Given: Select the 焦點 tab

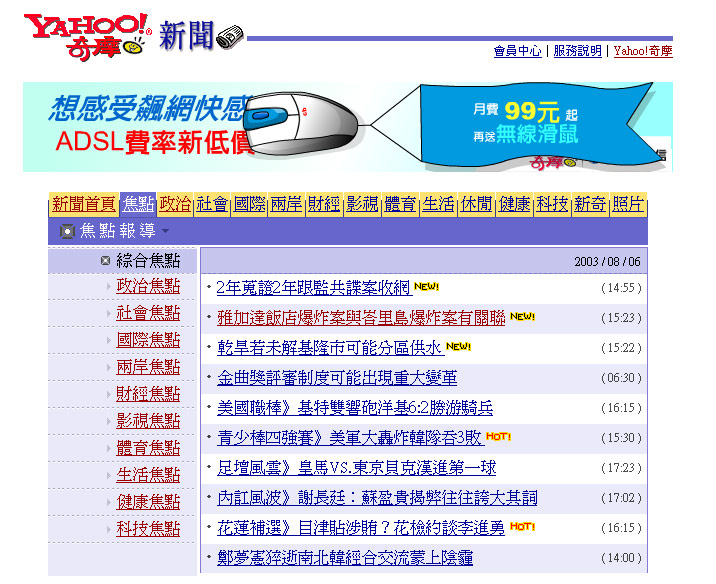Looking at the screenshot, I should click(138, 204).
